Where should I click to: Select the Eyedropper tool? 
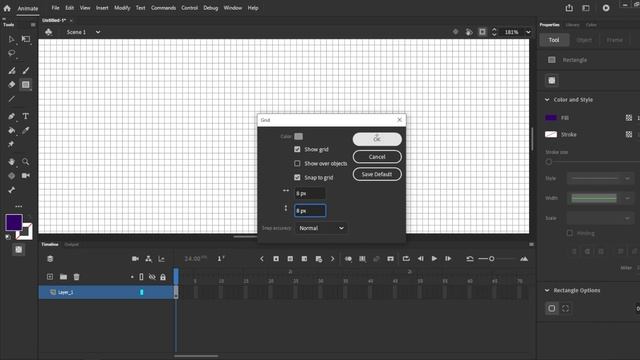[x=26, y=131]
